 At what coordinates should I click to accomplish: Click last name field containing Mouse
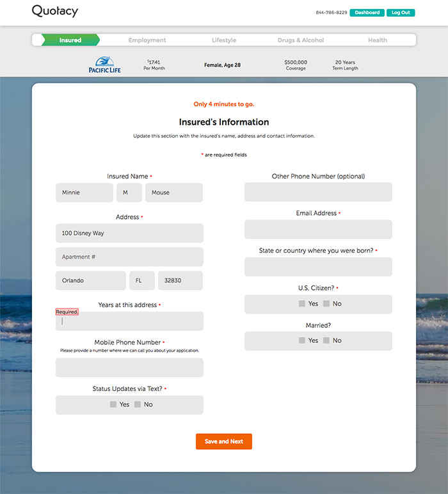coord(174,193)
